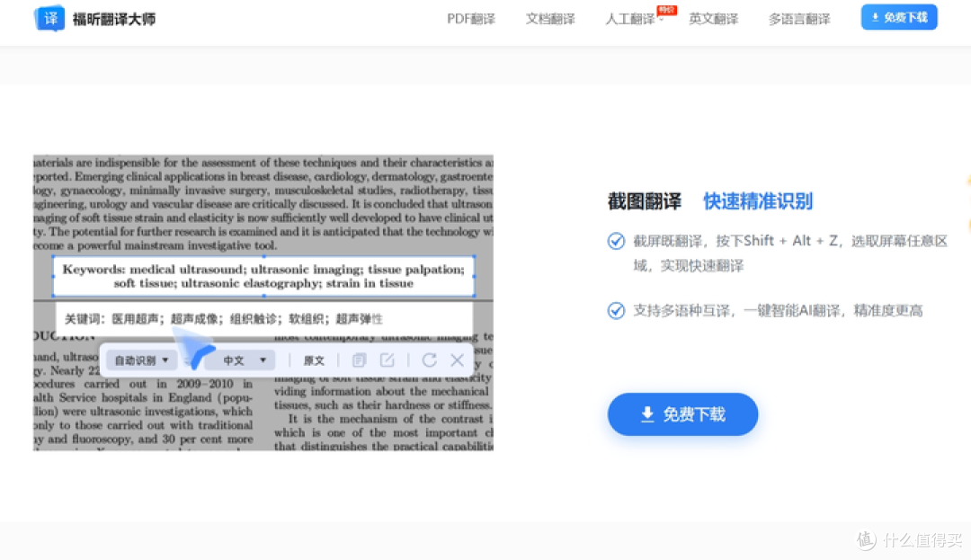This screenshot has height=560, width=971.
Task: Expand the 人工翻译 dropdown menu
Action: tap(634, 19)
